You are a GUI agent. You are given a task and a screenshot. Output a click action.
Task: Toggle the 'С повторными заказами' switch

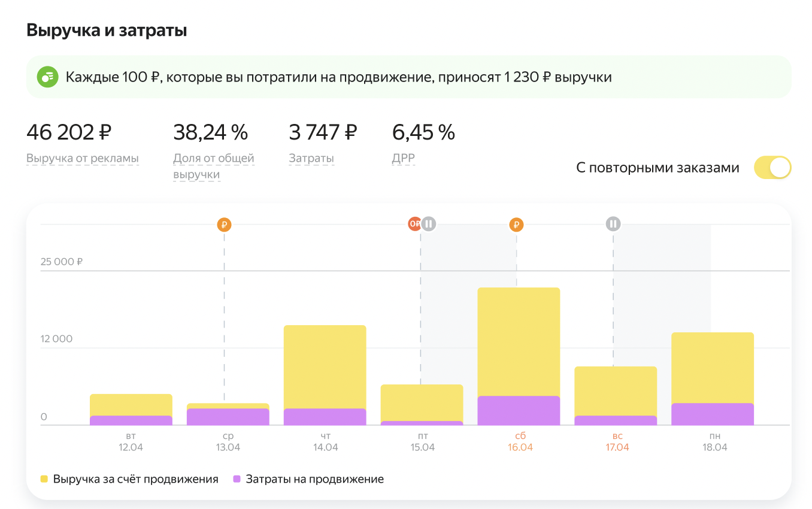click(x=772, y=168)
